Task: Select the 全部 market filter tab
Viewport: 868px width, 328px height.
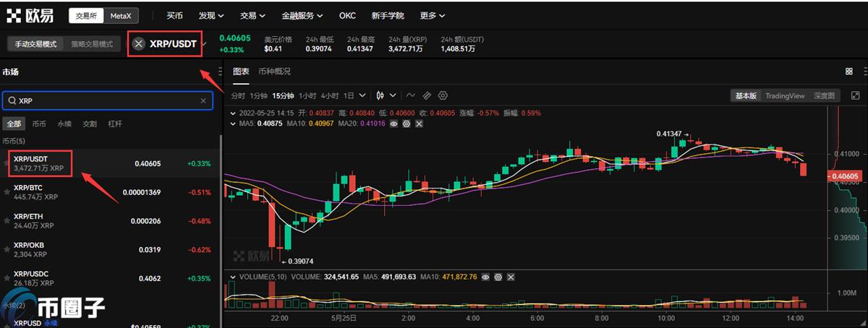Action: (14, 124)
